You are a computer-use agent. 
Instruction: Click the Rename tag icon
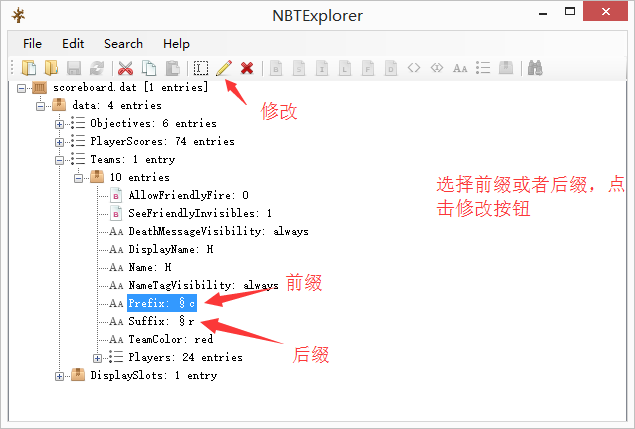(201, 68)
